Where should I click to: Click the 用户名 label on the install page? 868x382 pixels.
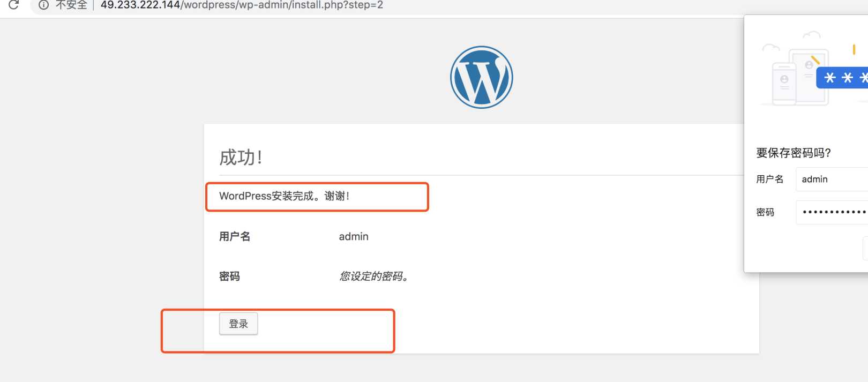coord(235,236)
